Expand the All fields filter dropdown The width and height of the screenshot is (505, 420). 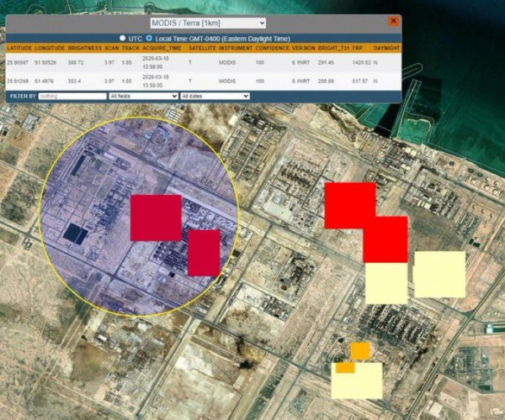[x=143, y=96]
